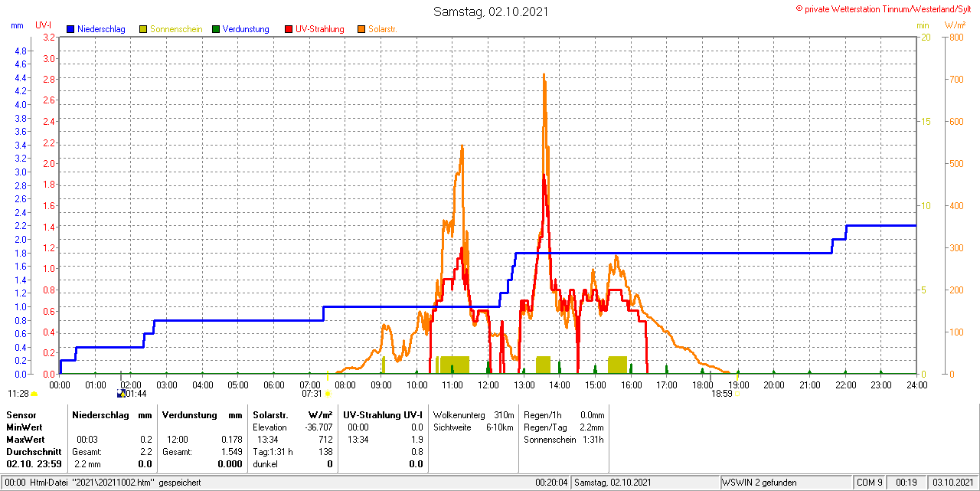Click the mm axis unit label at top left
980x491 pixels.
(17, 25)
